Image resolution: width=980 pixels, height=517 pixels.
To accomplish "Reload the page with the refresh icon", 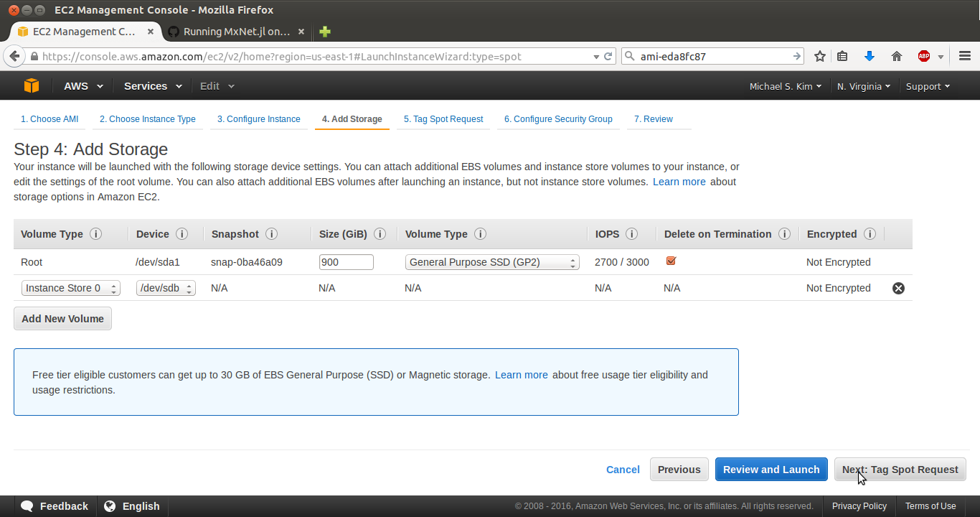I will pos(608,56).
